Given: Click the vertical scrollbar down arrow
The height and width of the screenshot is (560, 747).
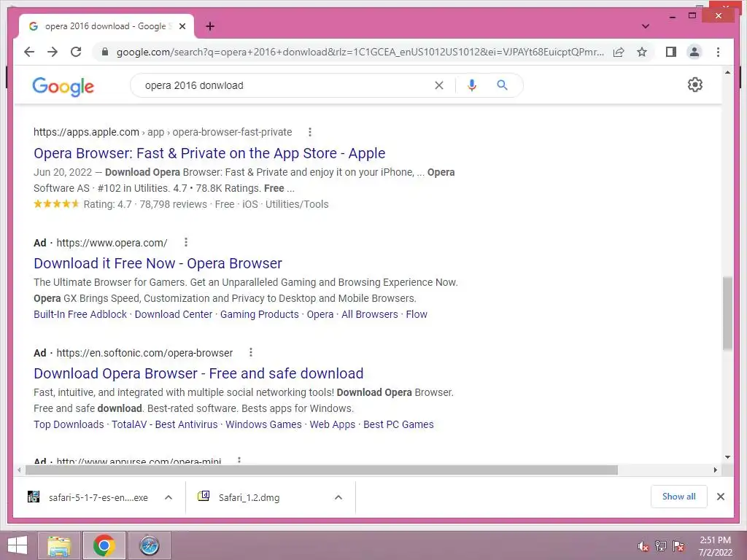Looking at the screenshot, I should (727, 457).
